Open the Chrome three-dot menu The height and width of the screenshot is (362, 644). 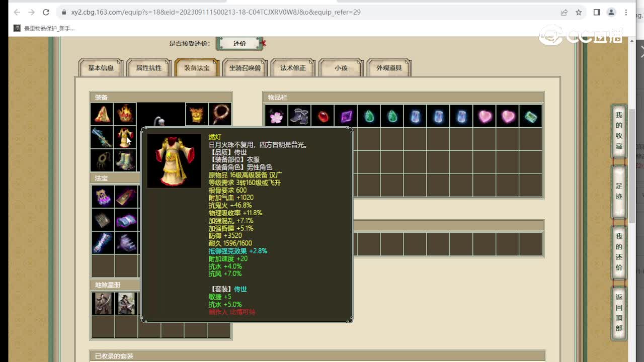click(x=626, y=12)
